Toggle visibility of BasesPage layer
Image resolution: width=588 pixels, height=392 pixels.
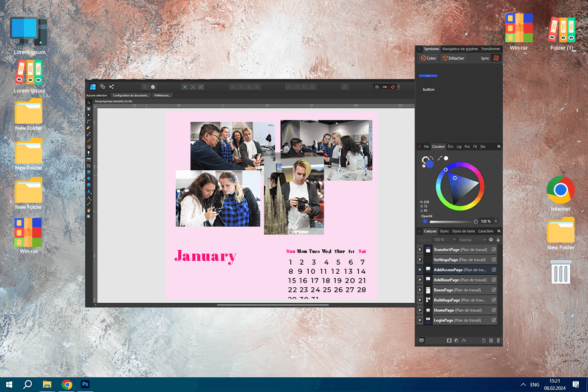pos(494,290)
